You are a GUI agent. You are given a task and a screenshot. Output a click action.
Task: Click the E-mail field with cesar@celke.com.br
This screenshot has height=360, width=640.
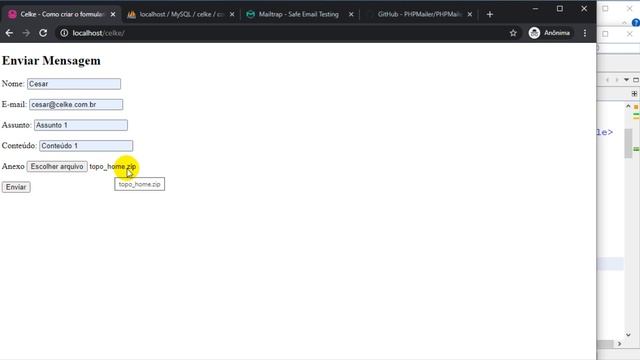tap(76, 104)
